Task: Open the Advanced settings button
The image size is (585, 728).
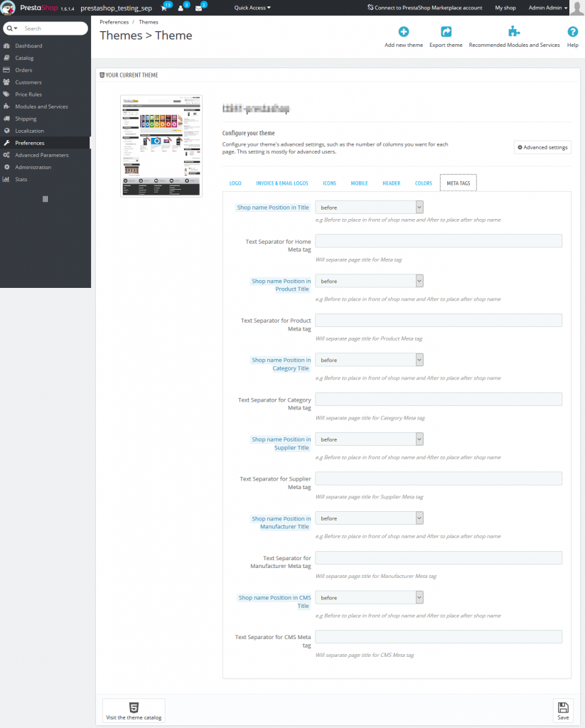Action: (x=544, y=147)
